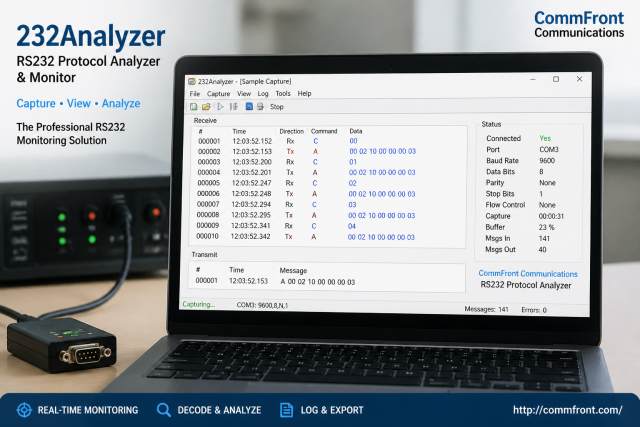Click the New capture document icon
Viewport: 640px width, 427px height.
point(193,107)
